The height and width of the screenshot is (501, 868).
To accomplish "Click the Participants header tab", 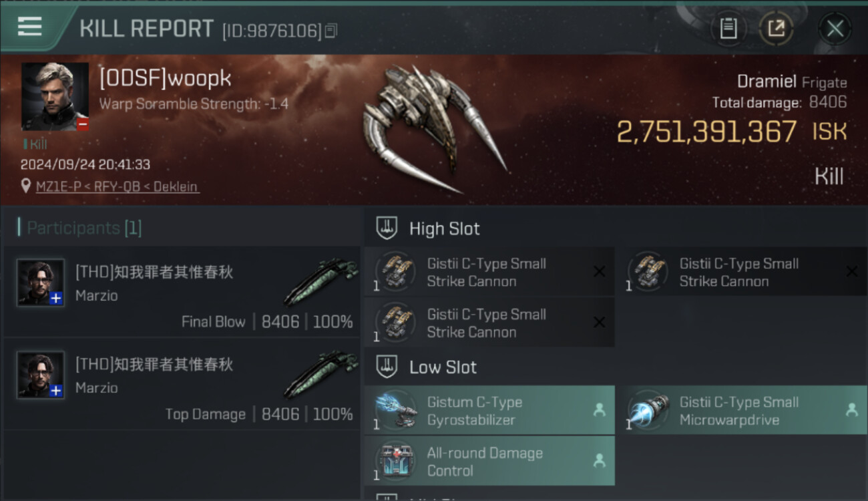I will click(80, 228).
